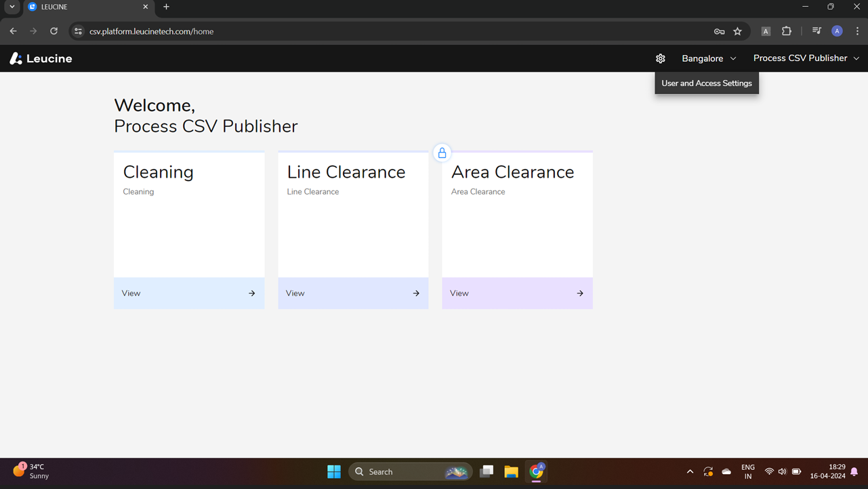Reload the current page
Screen dimensions: 868x489
[54, 31]
